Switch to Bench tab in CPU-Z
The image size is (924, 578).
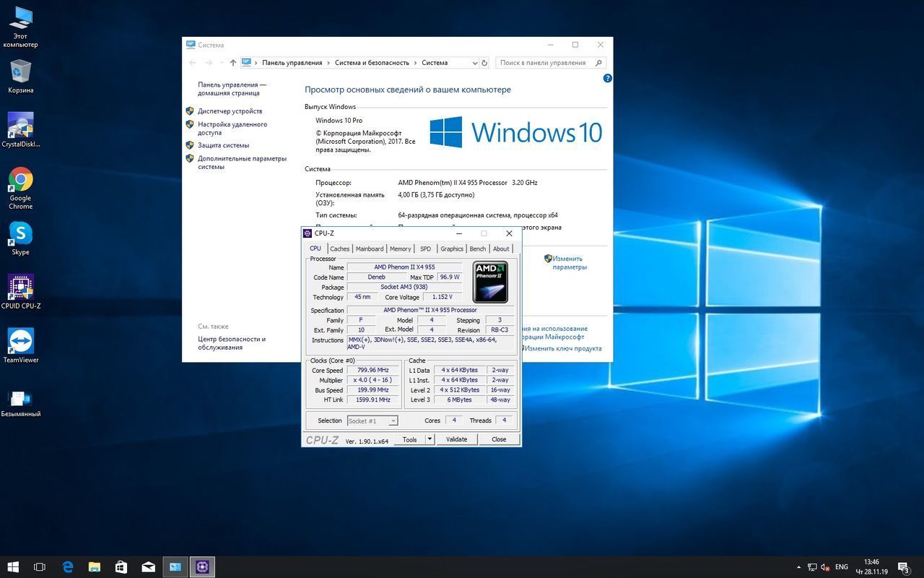coord(478,249)
